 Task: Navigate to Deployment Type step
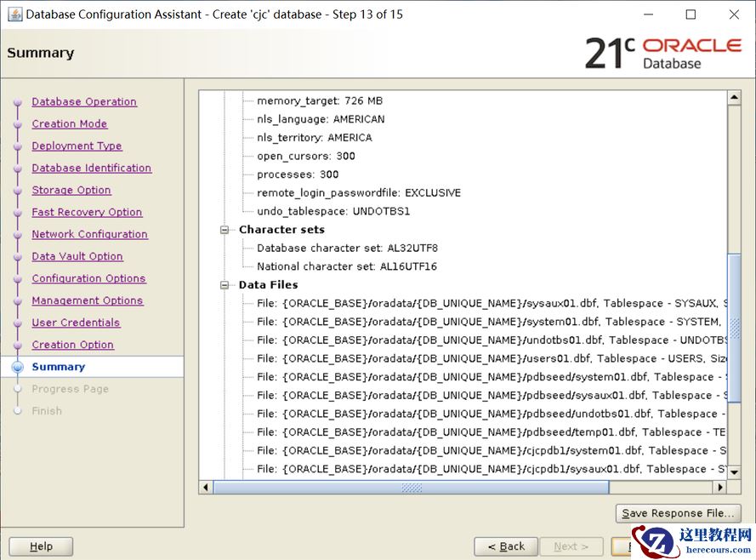tap(77, 146)
